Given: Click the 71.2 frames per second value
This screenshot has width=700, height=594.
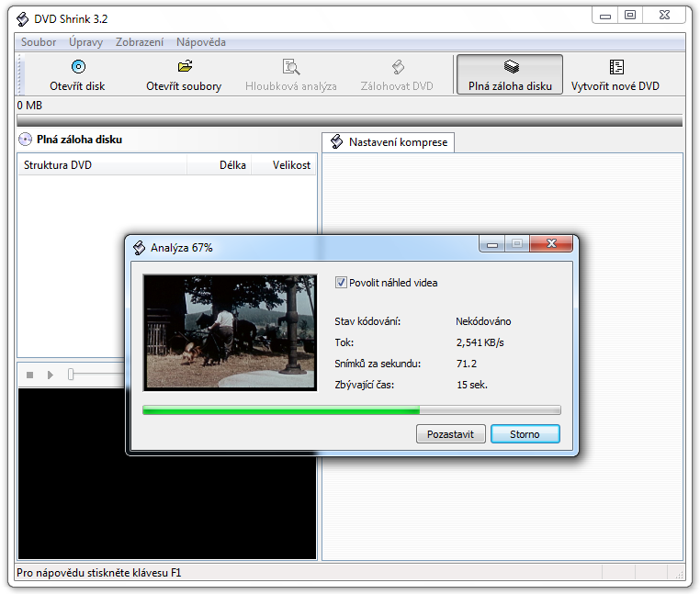Looking at the screenshot, I should pos(467,364).
